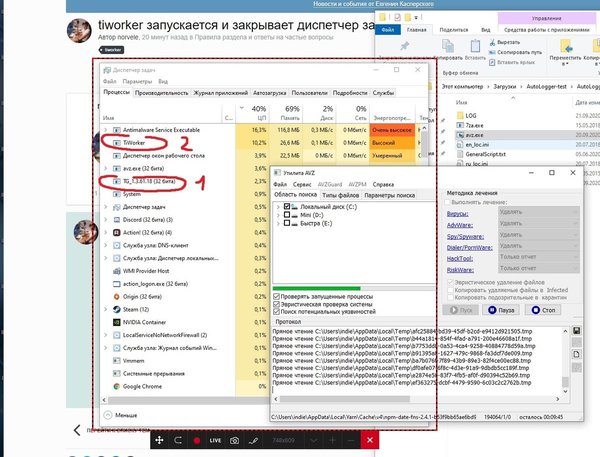Click the LIVE streaming button
Viewport: 600px width, 457px height.
[x=215, y=441]
